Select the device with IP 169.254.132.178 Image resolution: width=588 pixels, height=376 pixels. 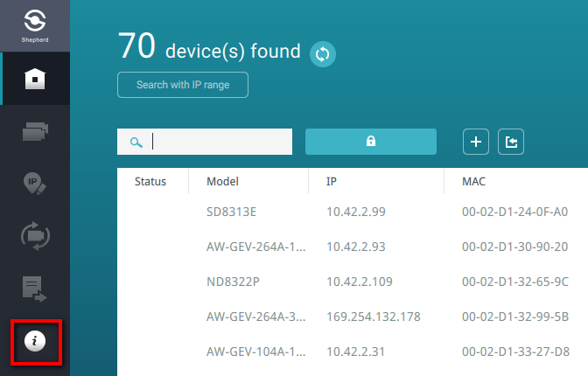click(x=372, y=317)
